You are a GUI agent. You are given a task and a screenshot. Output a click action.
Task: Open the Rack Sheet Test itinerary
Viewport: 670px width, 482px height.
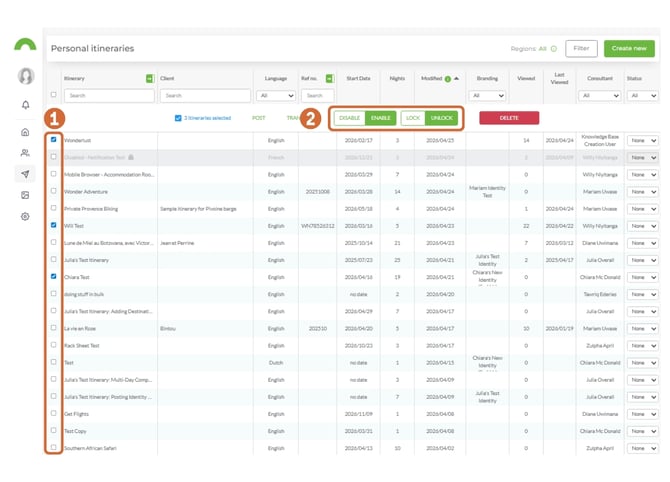pos(82,346)
